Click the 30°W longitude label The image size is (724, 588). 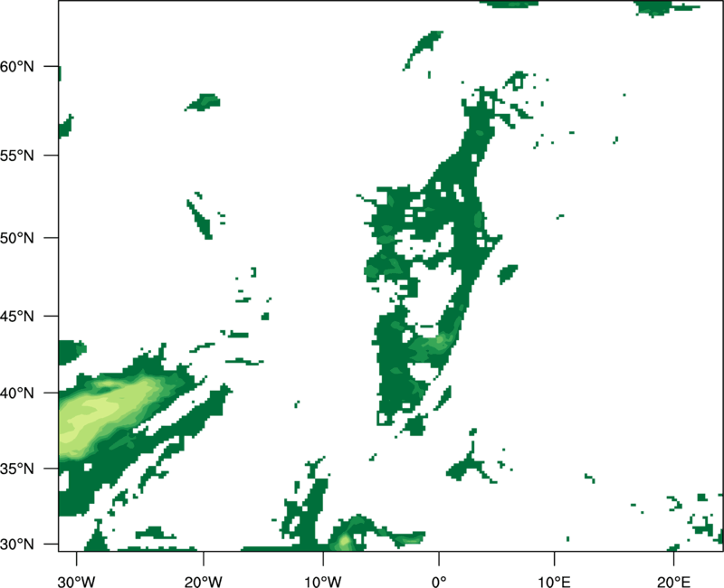pyautogui.click(x=76, y=582)
